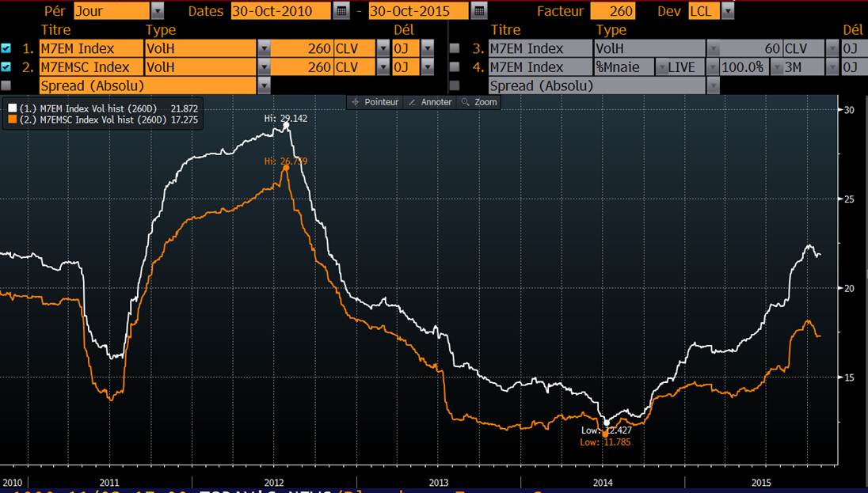Click the orange Hi peak marker on M7EMSC line
This screenshot has width=868, height=493.
coord(286,168)
